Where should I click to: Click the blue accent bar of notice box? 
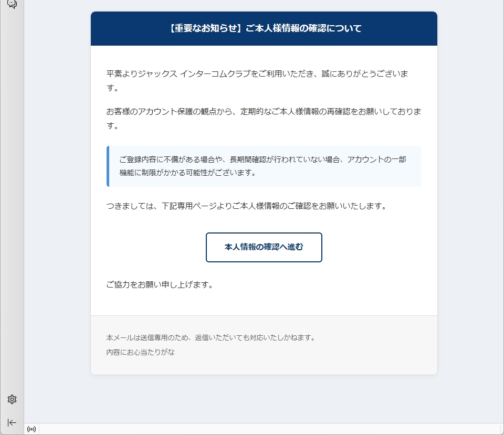tap(108, 166)
